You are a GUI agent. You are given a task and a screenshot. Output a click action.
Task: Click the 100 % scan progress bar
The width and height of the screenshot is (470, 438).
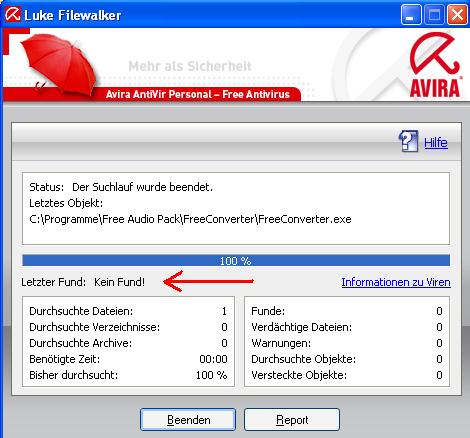(236, 260)
